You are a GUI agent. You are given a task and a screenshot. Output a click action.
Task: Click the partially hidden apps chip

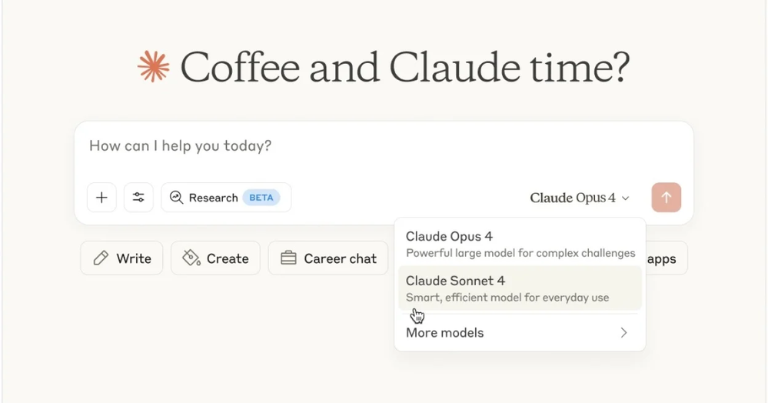(x=664, y=258)
